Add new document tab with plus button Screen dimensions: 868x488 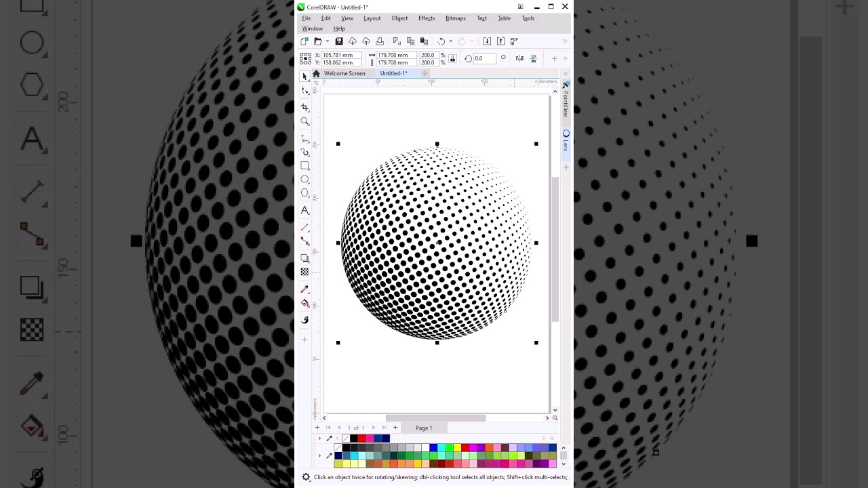[x=425, y=73]
